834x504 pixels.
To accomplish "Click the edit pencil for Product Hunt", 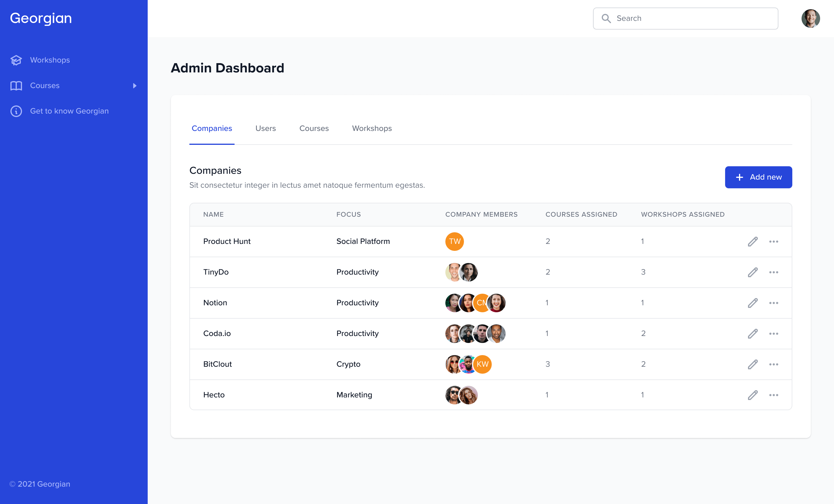I will 752,242.
